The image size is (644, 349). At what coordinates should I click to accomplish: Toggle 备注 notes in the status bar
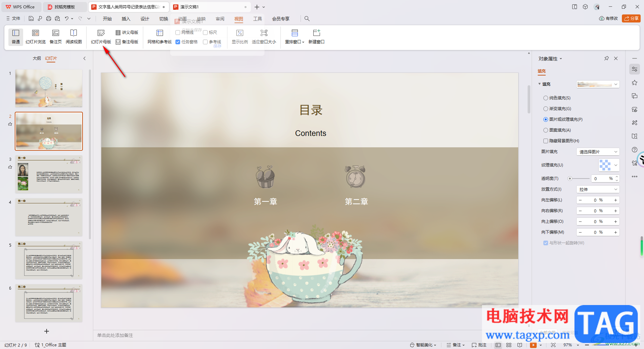click(455, 345)
